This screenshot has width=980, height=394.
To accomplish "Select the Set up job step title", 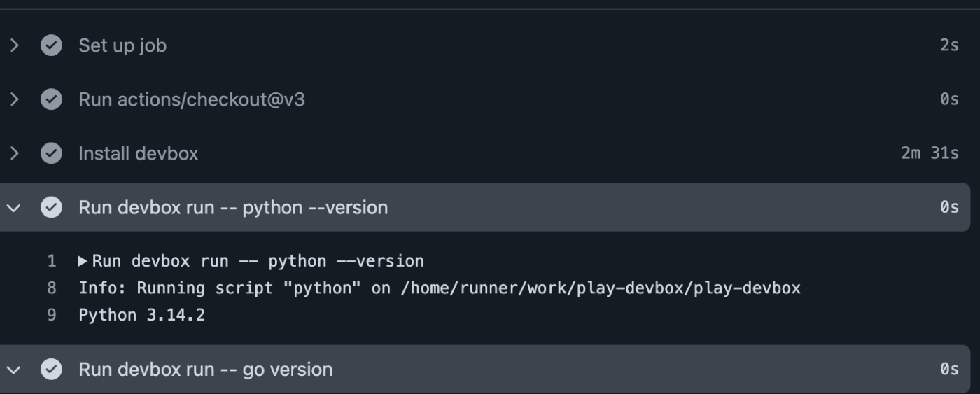I will pos(122,45).
